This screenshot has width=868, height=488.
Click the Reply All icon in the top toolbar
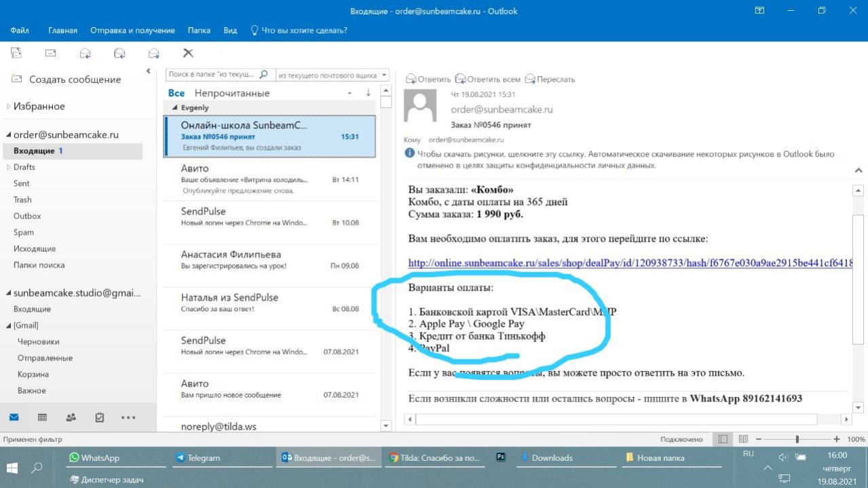coord(119,53)
